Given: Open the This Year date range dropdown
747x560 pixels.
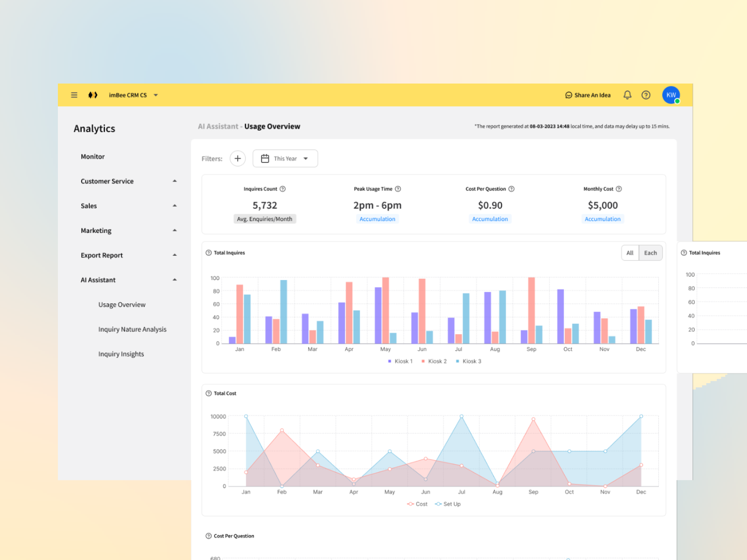Looking at the screenshot, I should pyautogui.click(x=285, y=158).
